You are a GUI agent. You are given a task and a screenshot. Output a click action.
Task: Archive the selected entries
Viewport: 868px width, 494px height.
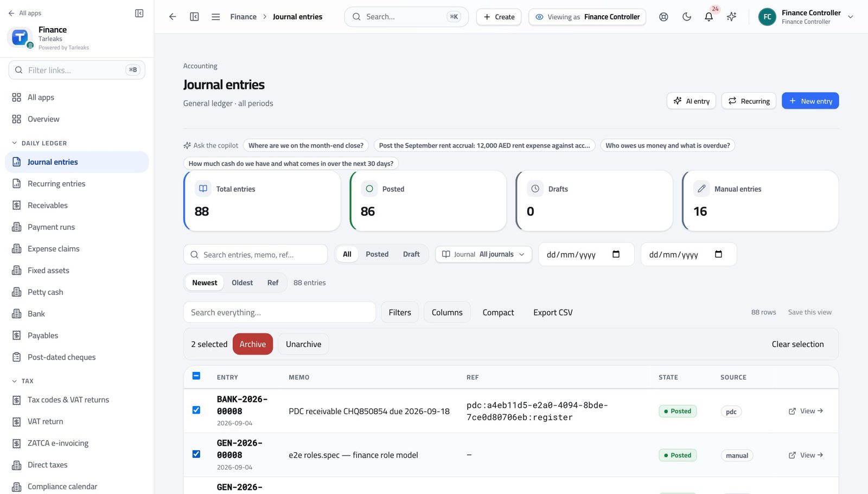click(x=253, y=344)
